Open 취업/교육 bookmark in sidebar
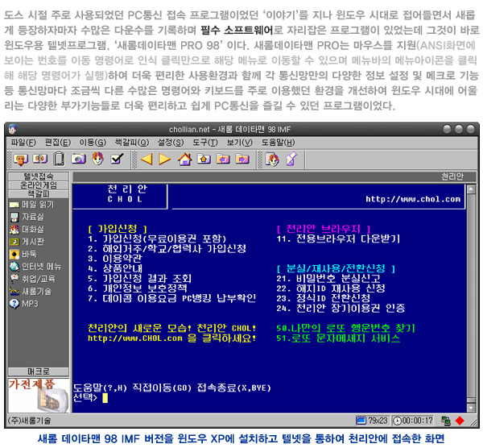 32,279
